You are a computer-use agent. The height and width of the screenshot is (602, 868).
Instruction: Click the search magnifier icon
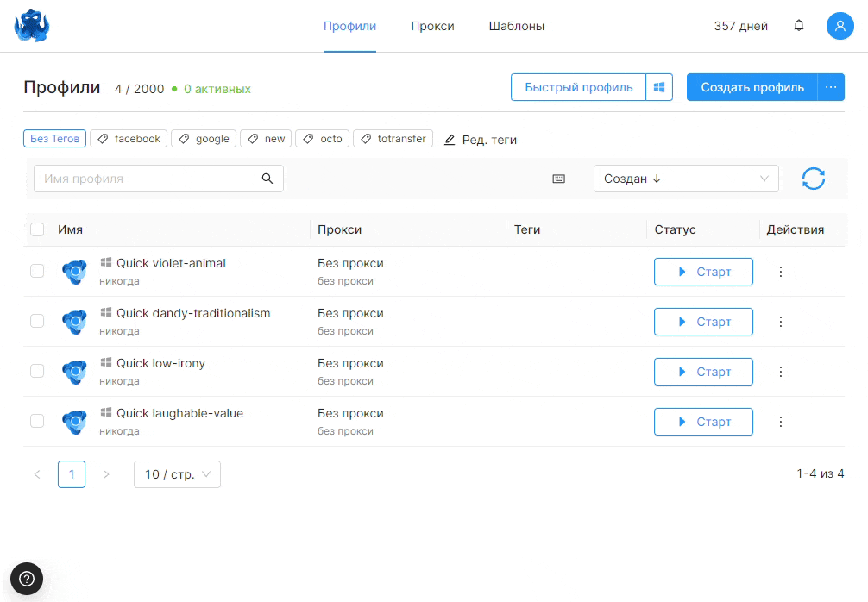click(x=267, y=179)
